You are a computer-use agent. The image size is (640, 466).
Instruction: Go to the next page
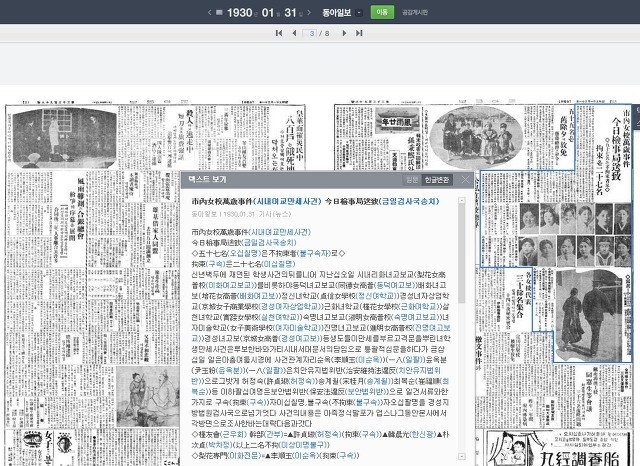344,33
